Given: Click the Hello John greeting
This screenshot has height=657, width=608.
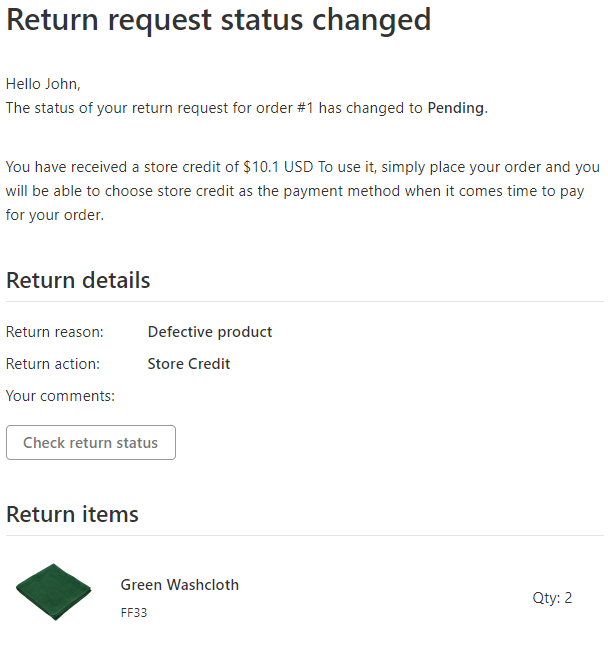Looking at the screenshot, I should (43, 84).
